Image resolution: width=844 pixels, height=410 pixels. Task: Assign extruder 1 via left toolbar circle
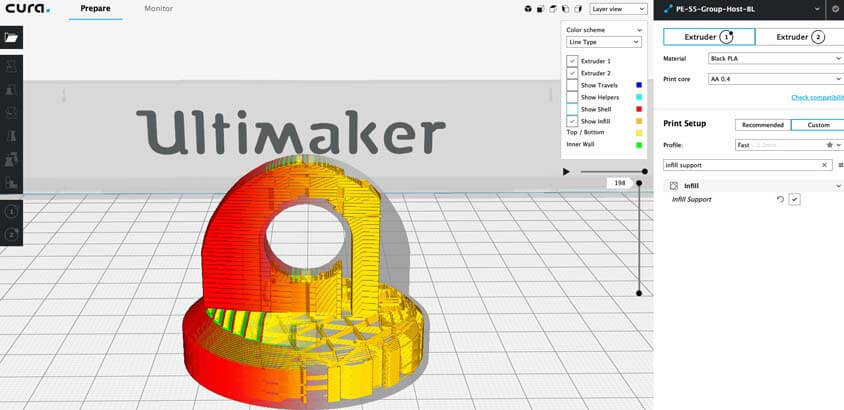point(11,211)
